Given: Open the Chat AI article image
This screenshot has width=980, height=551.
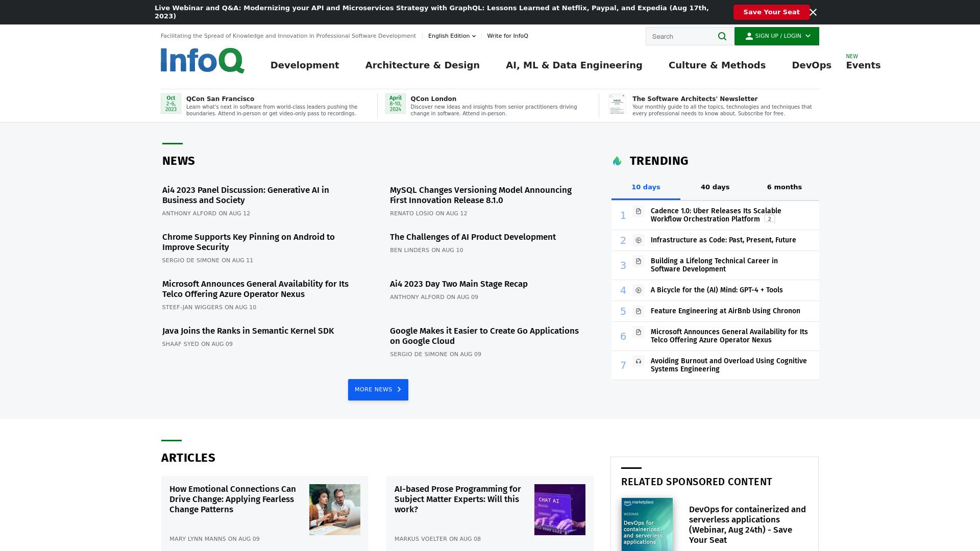Looking at the screenshot, I should (x=560, y=510).
